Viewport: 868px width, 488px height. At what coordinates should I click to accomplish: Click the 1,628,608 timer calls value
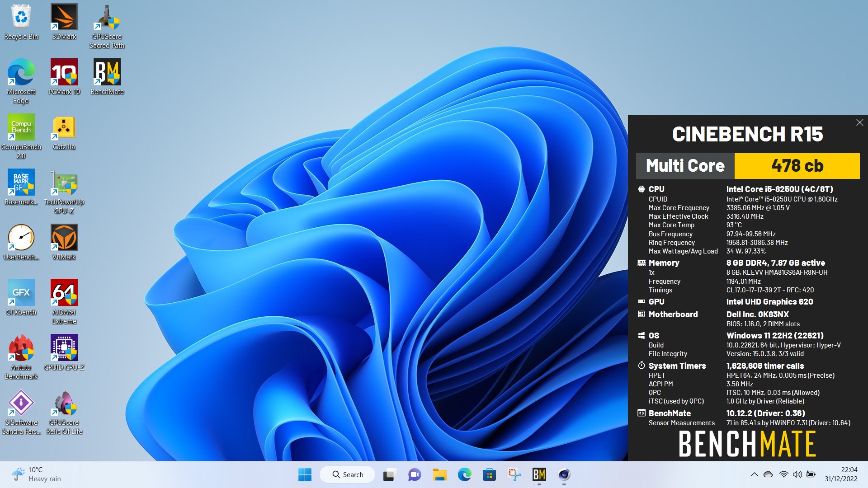(x=765, y=366)
